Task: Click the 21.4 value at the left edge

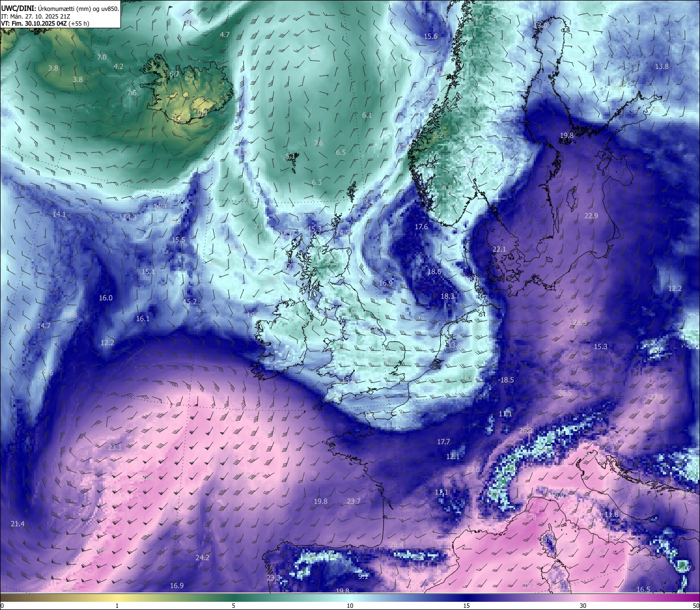Action: point(17,524)
